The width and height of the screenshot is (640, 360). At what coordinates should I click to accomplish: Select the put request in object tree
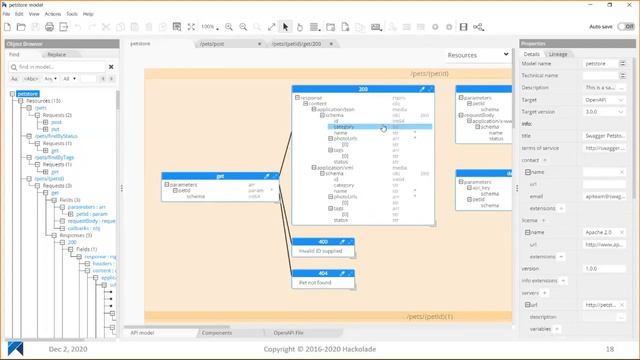(55, 129)
